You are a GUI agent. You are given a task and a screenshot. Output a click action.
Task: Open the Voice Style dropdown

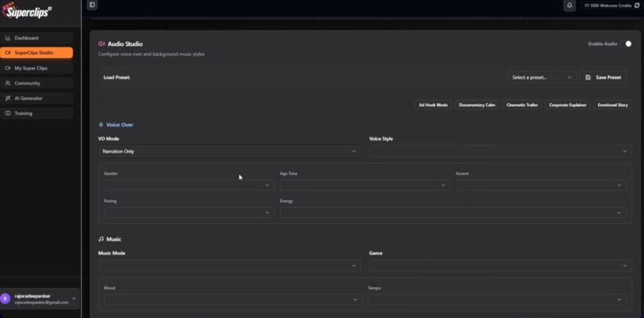coord(500,151)
